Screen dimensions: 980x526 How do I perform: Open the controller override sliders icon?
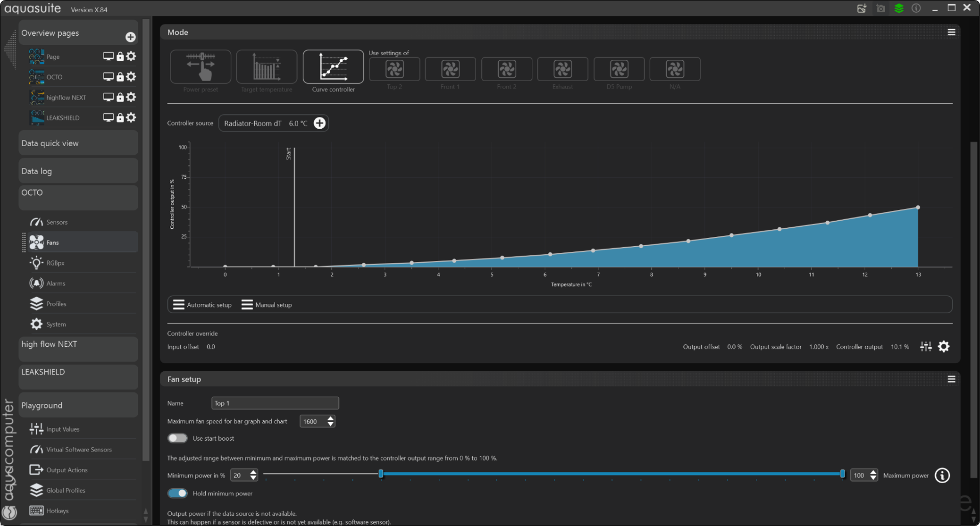tap(926, 347)
